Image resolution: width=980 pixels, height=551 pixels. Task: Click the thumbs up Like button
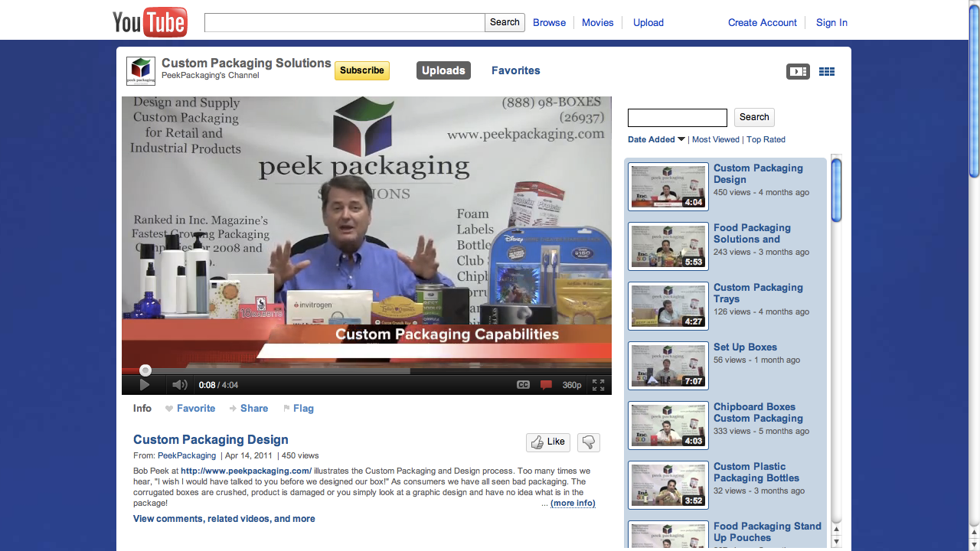pyautogui.click(x=547, y=442)
